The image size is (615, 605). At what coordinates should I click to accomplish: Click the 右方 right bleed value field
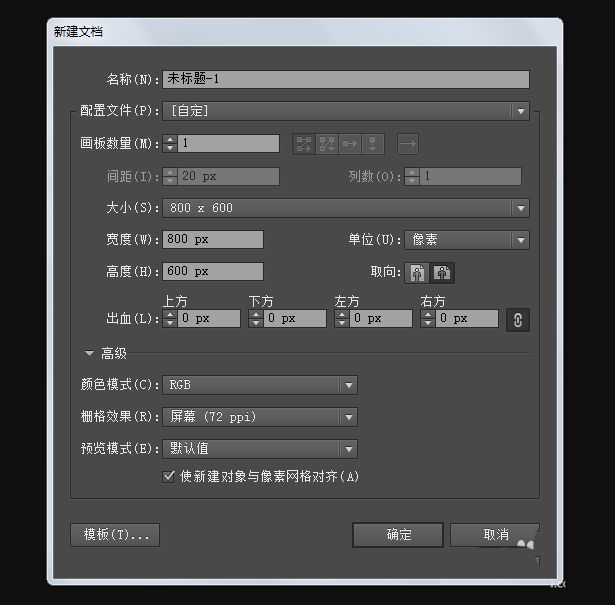coord(467,318)
